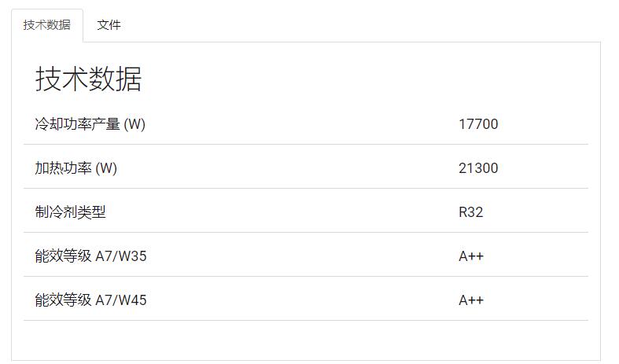Viewport: 619px width, 364px height.
Task: Click the 技术数据 heading
Action: (x=88, y=79)
